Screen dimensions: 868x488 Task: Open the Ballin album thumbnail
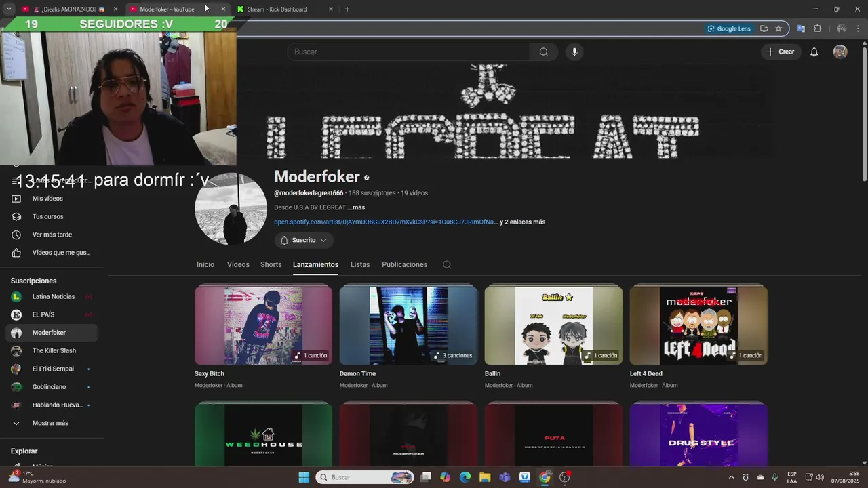[x=553, y=325]
